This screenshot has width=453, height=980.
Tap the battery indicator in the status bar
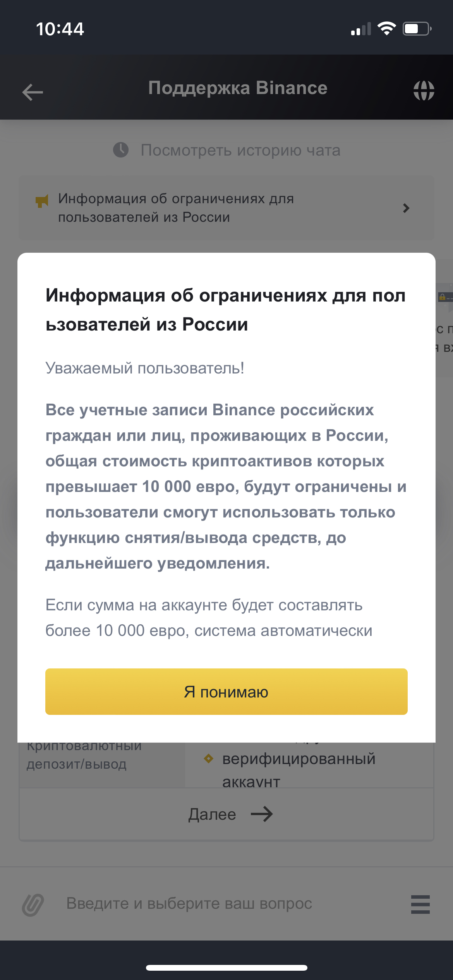pyautogui.click(x=417, y=29)
